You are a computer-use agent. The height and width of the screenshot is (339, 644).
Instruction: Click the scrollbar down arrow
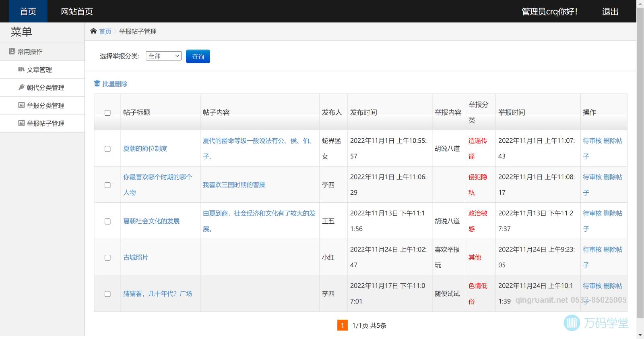tap(640, 335)
